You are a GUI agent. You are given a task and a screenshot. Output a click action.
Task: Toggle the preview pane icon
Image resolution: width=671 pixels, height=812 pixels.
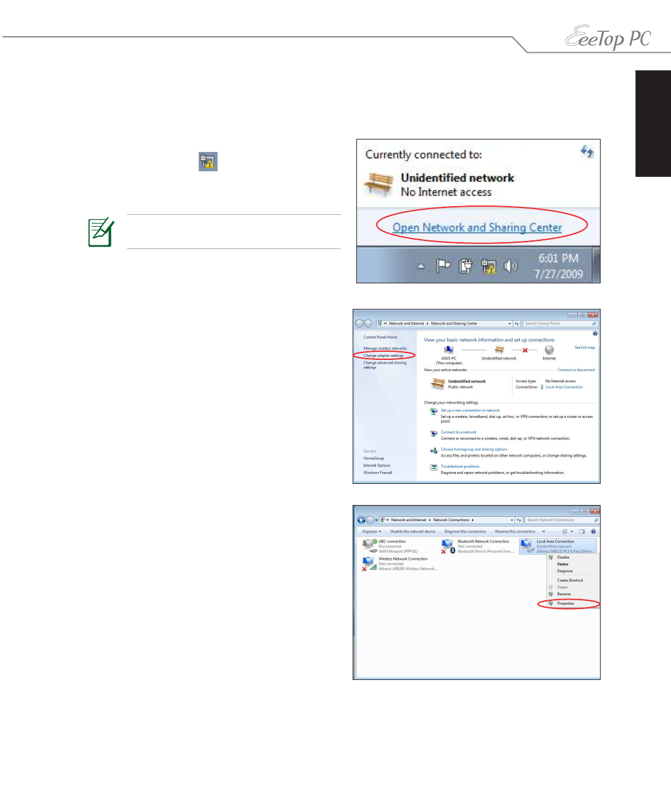pyautogui.click(x=582, y=532)
